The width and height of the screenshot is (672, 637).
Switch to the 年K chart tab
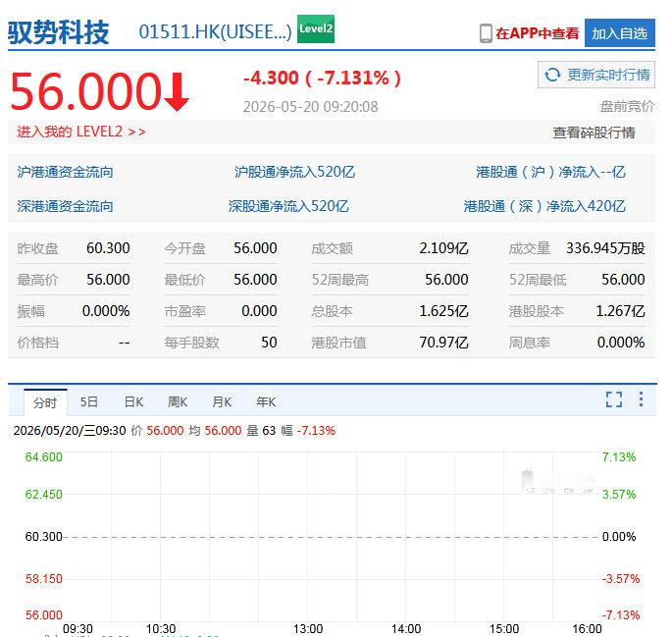coord(266,402)
